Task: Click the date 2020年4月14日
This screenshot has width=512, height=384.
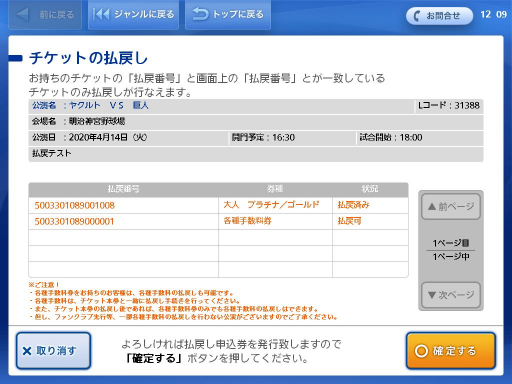Action: pos(98,137)
